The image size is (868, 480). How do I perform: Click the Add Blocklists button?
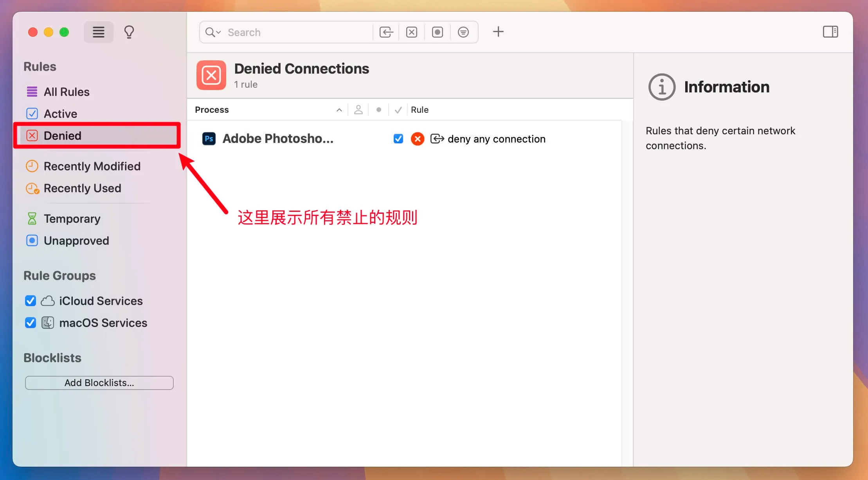tap(99, 383)
